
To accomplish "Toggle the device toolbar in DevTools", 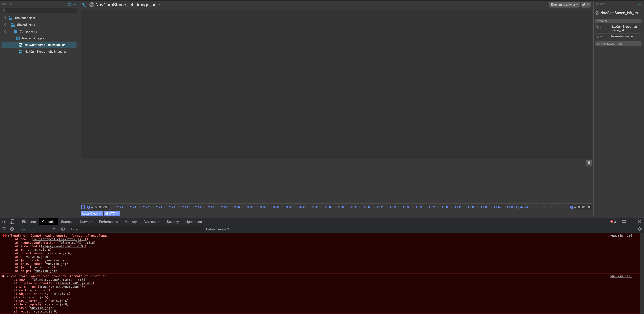I will point(12,222).
